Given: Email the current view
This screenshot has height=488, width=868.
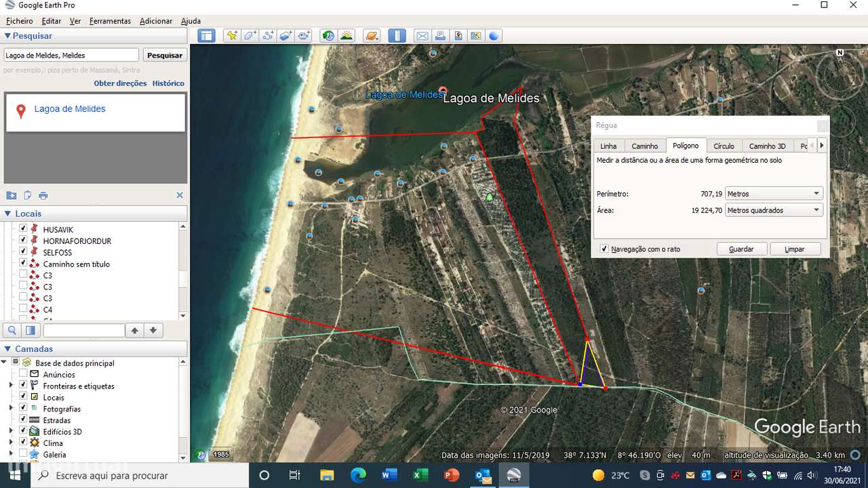Looking at the screenshot, I should coord(422,35).
